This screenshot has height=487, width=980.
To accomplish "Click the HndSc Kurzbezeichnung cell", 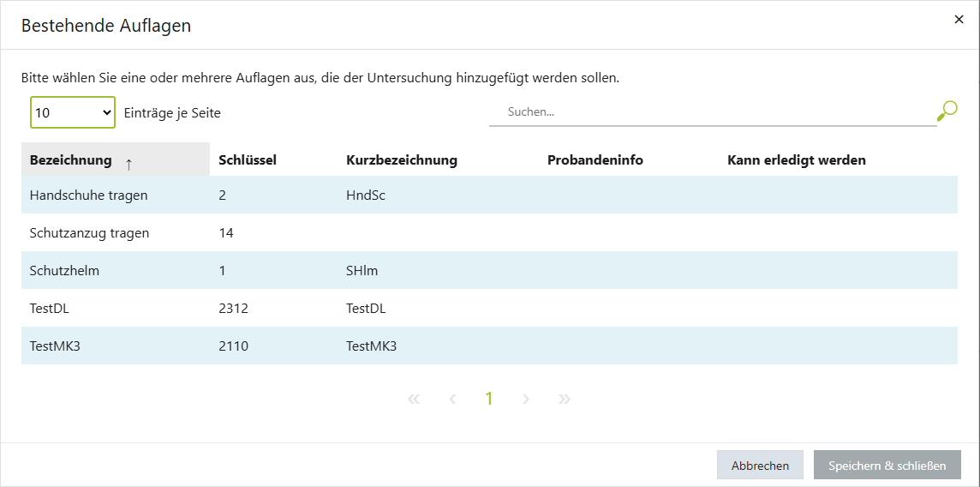I will coord(366,195).
